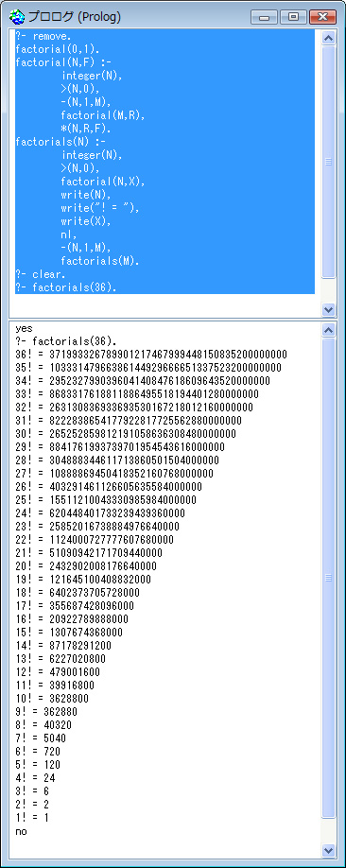Click the '5! = 120' line
The height and width of the screenshot is (868, 346).
point(39,765)
